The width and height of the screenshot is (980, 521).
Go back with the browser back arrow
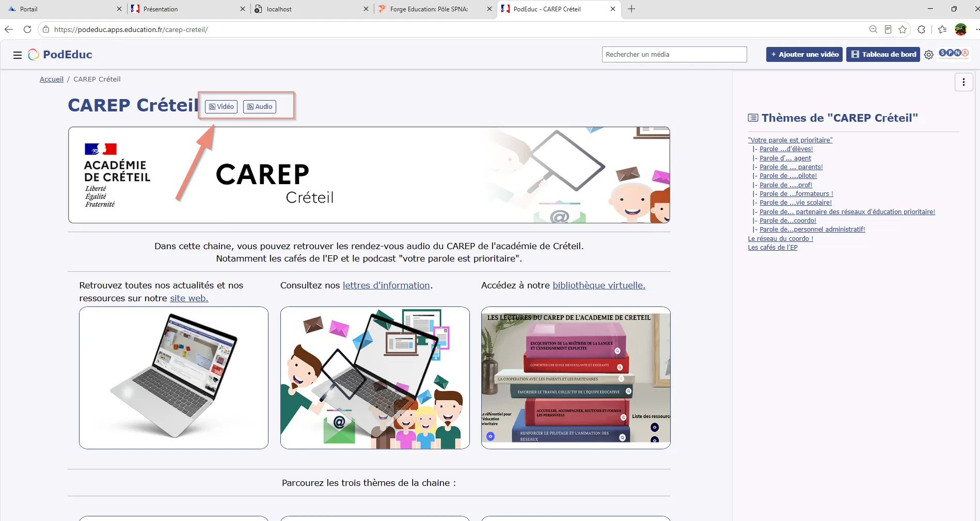[x=9, y=29]
